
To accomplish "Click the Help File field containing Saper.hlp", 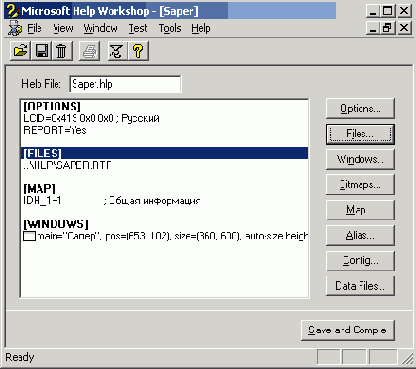I will [x=125, y=84].
